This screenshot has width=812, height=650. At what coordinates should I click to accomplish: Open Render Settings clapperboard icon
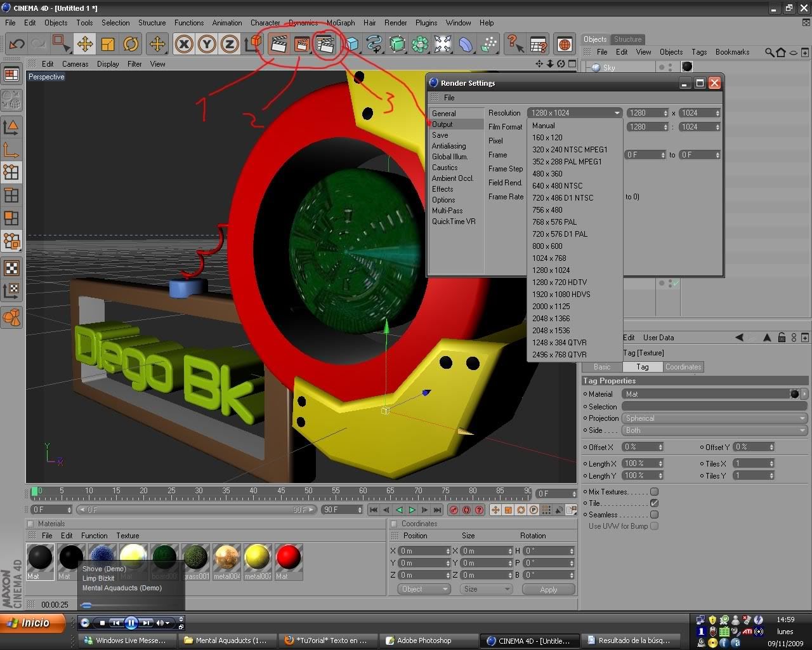[x=325, y=44]
